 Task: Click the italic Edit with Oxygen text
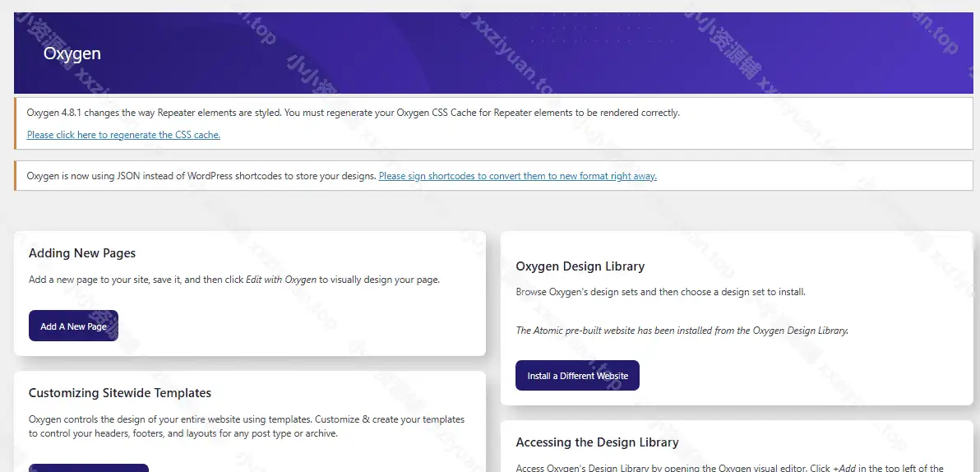tap(281, 280)
